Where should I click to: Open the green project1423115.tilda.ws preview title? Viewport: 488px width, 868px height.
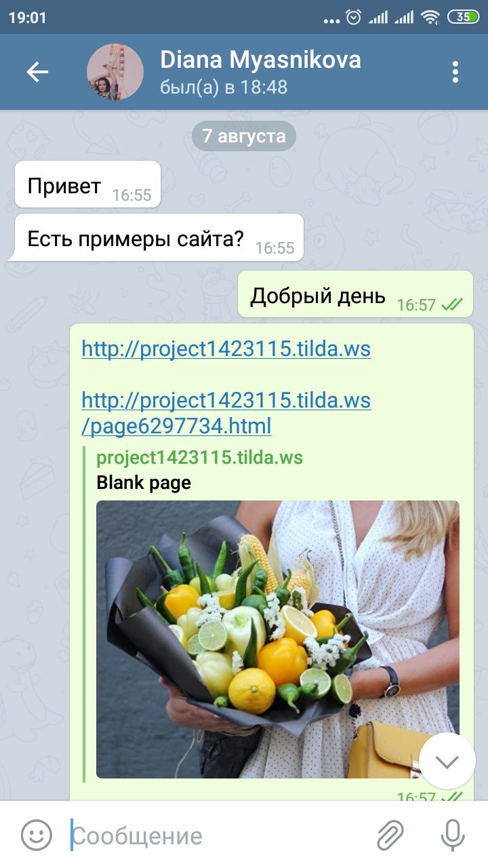click(200, 458)
